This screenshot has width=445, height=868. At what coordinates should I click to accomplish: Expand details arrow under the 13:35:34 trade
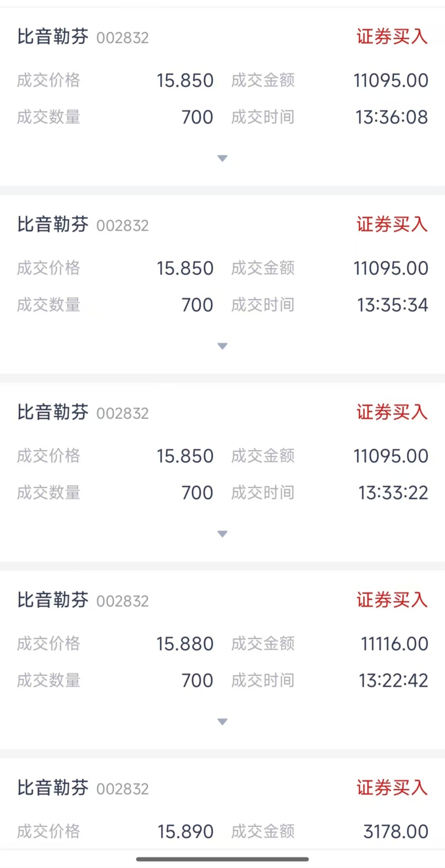pos(222,346)
